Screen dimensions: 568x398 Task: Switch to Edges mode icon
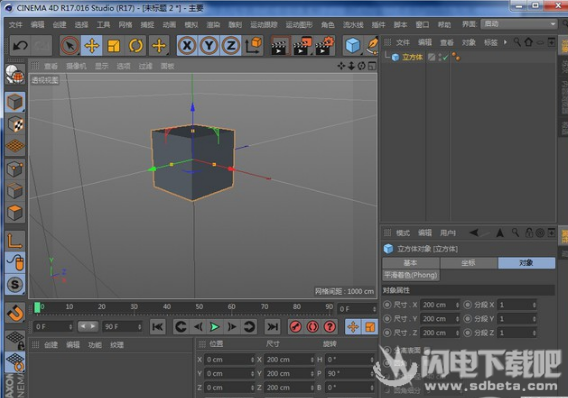pos(15,191)
